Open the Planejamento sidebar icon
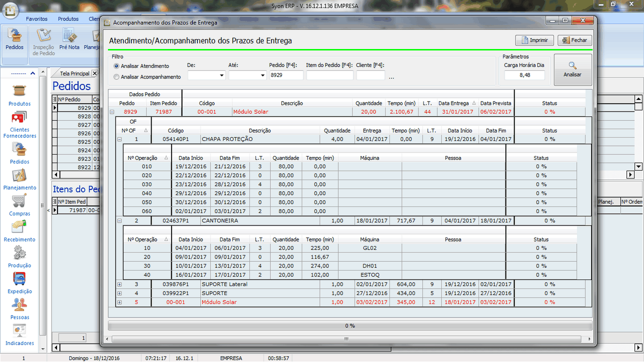 (x=19, y=176)
